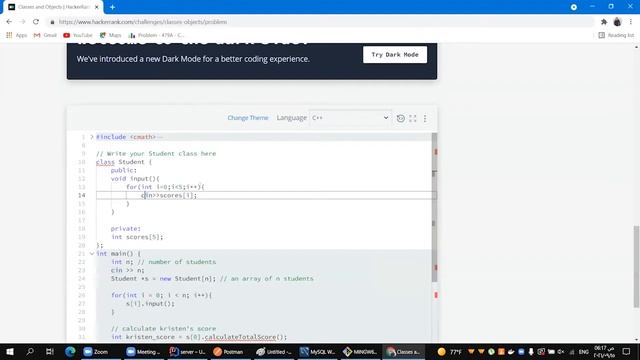Open the C++ Language dropdown
Screen dimensions: 640x360
[x=350, y=118]
